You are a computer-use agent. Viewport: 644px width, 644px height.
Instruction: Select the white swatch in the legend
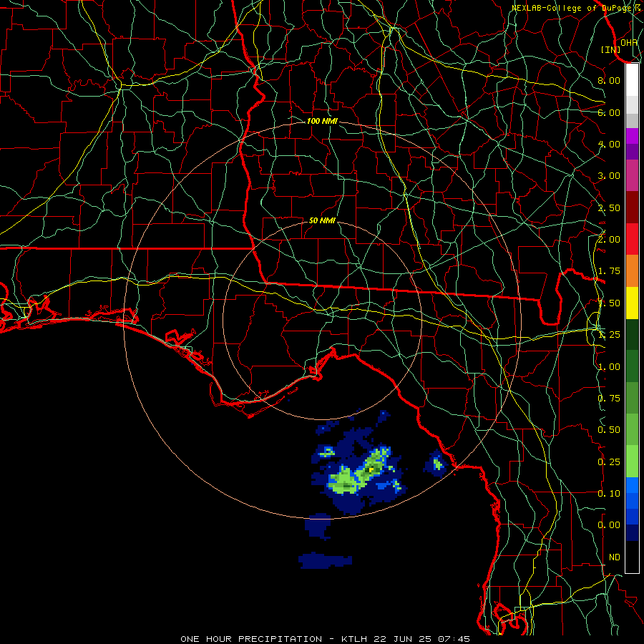coord(632,80)
